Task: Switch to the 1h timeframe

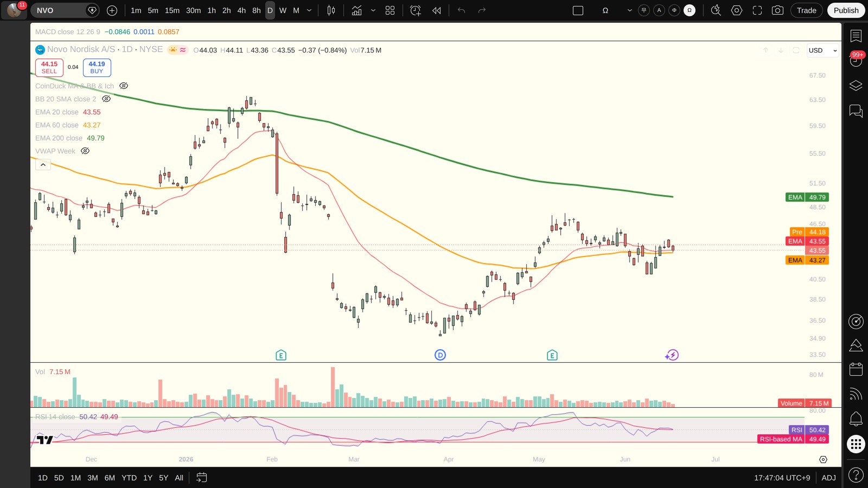Action: 212,10
